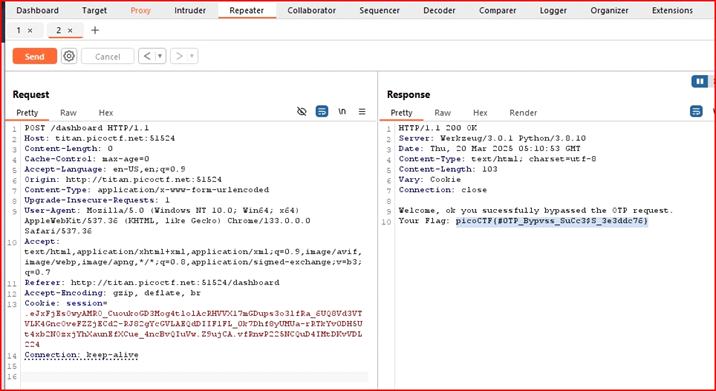Viewport: 716px width, 391px height.
Task: Toggle show newline \n characters in Request
Action: click(342, 111)
